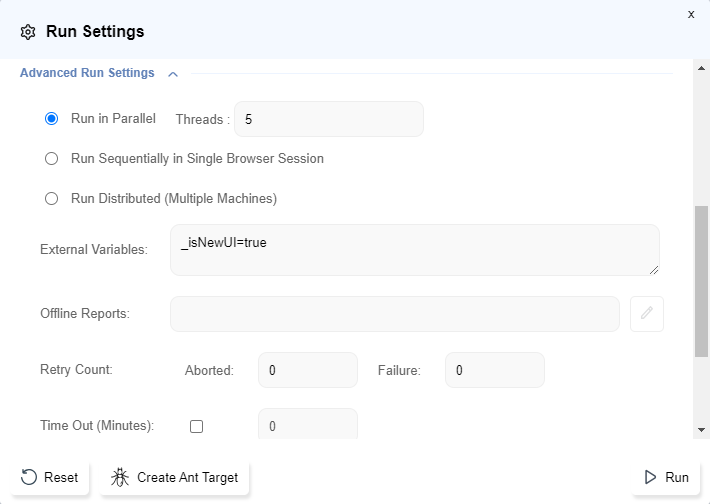Select Run Sequentially in Single Browser Session

52,159
